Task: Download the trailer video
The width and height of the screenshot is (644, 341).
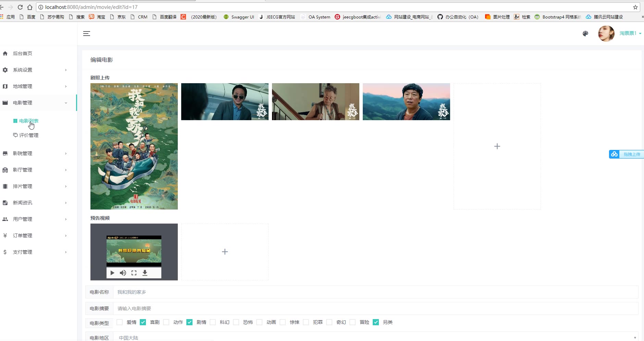Action: coord(145,273)
